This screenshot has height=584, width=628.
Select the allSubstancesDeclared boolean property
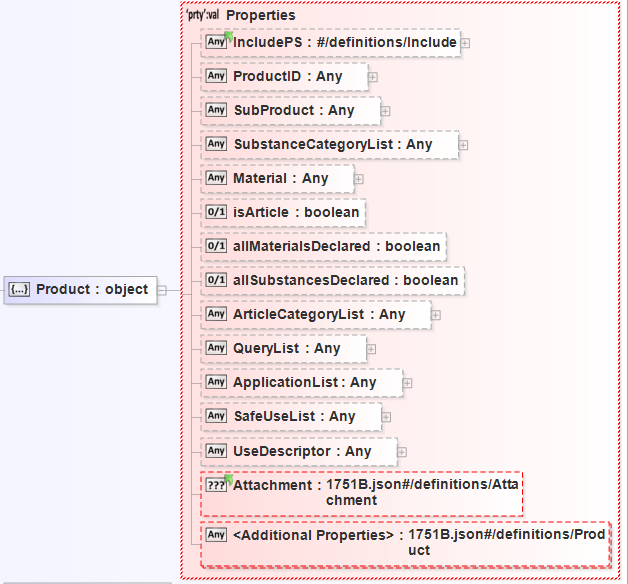pyautogui.click(x=344, y=280)
